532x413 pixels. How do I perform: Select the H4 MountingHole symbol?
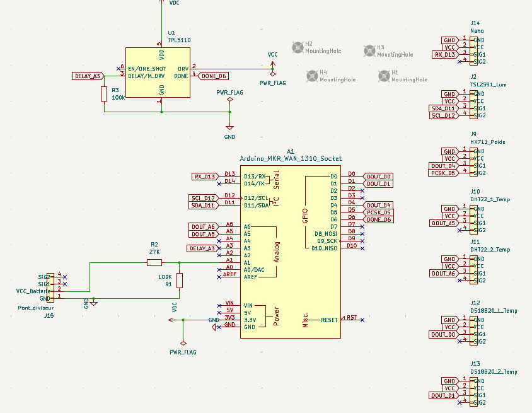[x=312, y=76]
